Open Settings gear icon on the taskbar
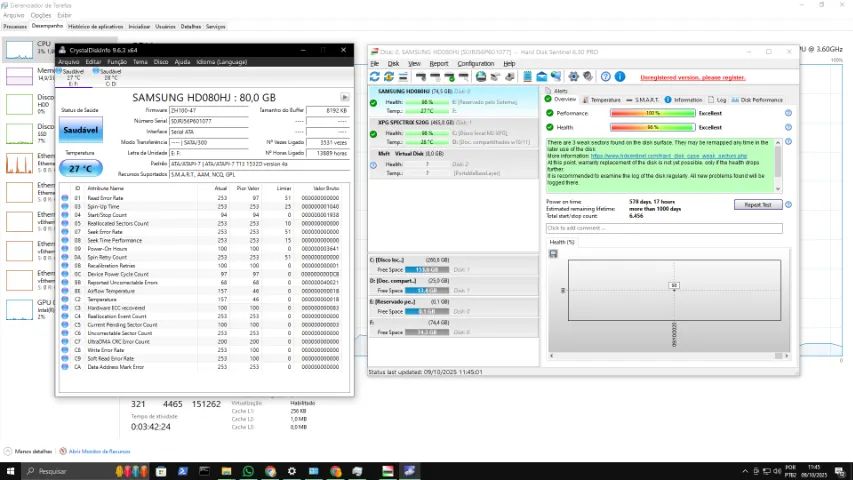This screenshot has width=853, height=480. tap(292, 471)
